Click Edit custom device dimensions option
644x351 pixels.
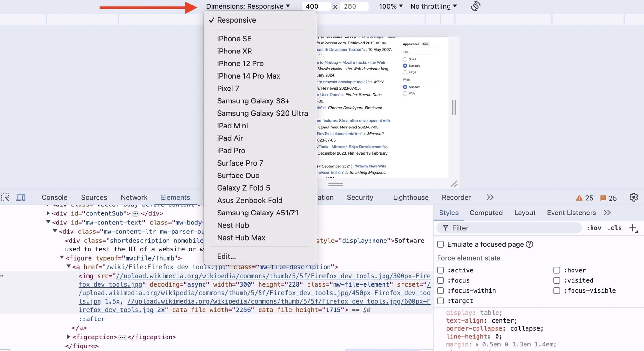click(x=226, y=256)
